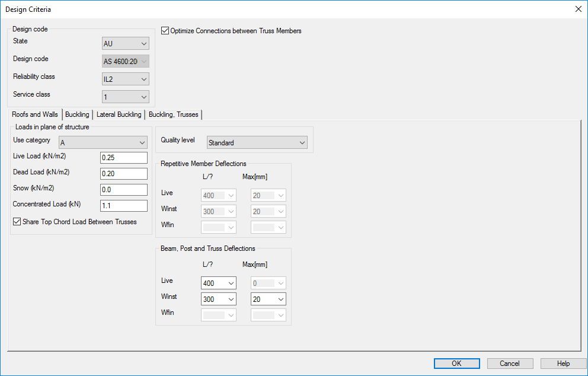The height and width of the screenshot is (376, 588).
Task: Select the Buckling, Trusses tab
Action: (x=173, y=114)
